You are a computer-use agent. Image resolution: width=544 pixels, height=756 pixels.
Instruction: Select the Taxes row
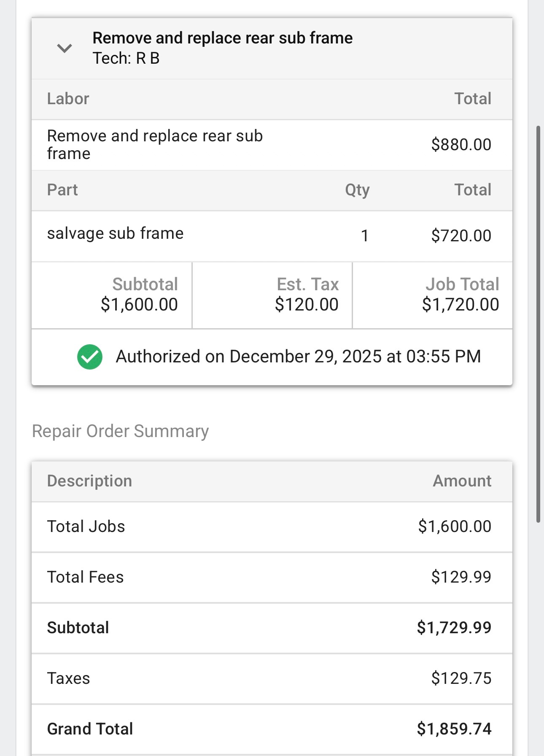click(272, 678)
